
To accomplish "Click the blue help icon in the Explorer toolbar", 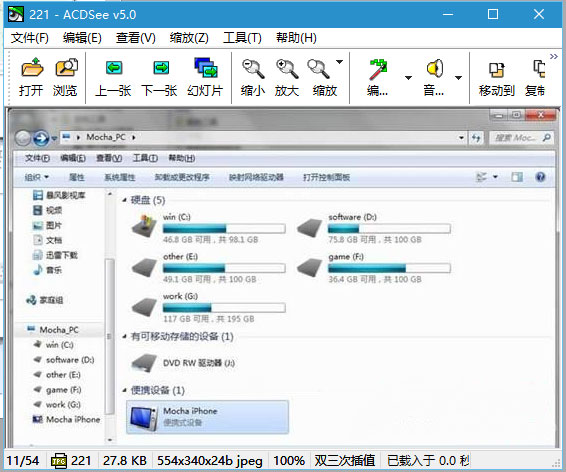I will click(x=540, y=177).
